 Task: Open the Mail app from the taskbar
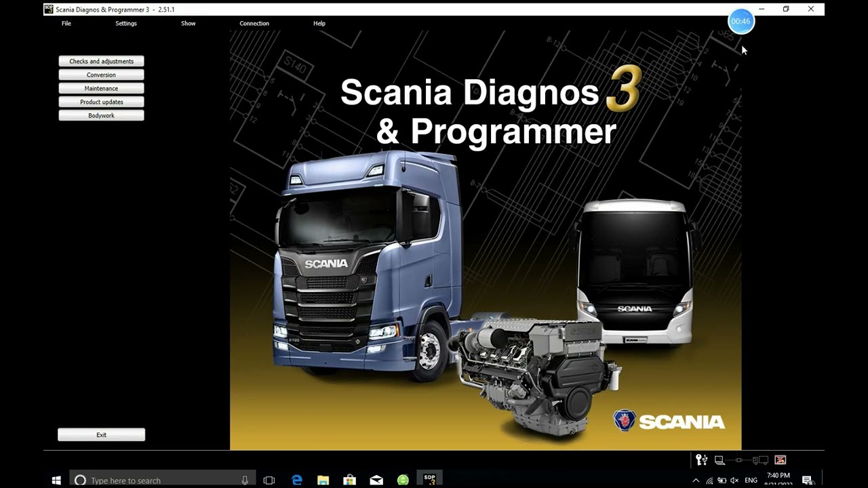click(x=376, y=480)
